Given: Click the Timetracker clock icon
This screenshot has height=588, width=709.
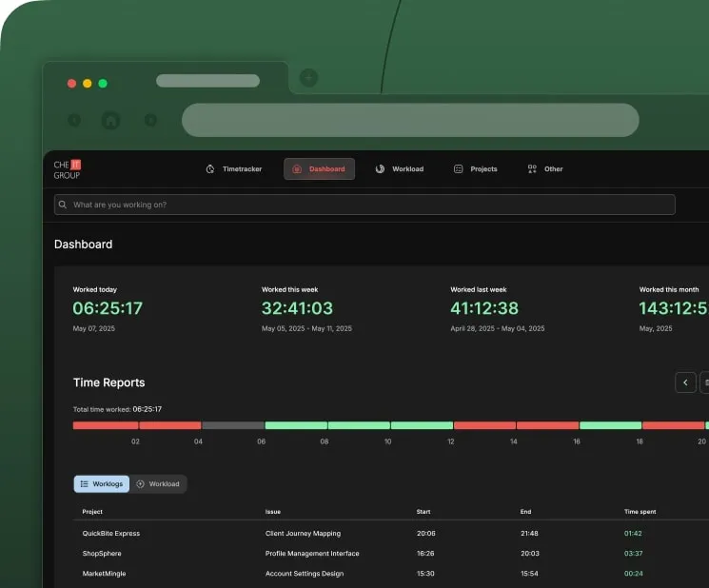Looking at the screenshot, I should point(210,169).
